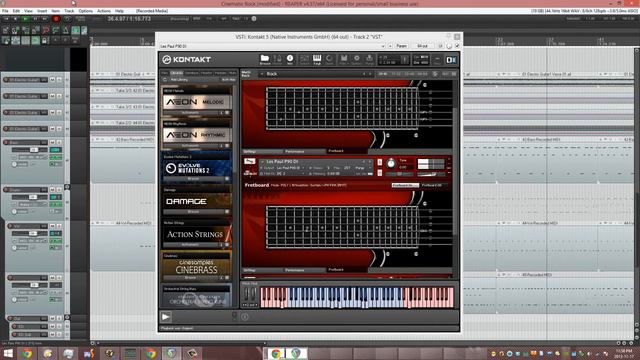Toggle the Kontakt Info pane
Image resolution: width=640 pixels, height=360 pixels.
coord(290,60)
